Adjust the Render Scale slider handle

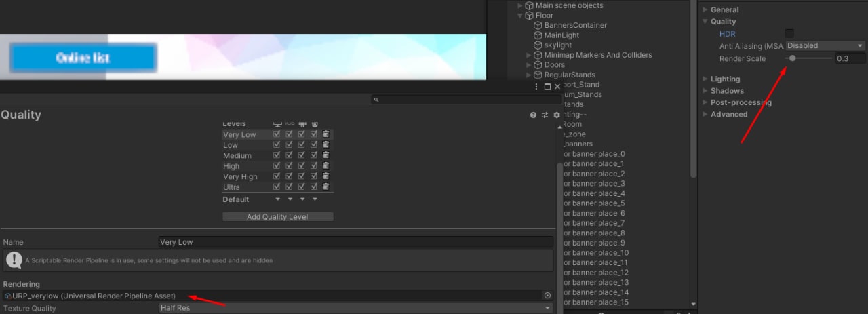click(793, 58)
